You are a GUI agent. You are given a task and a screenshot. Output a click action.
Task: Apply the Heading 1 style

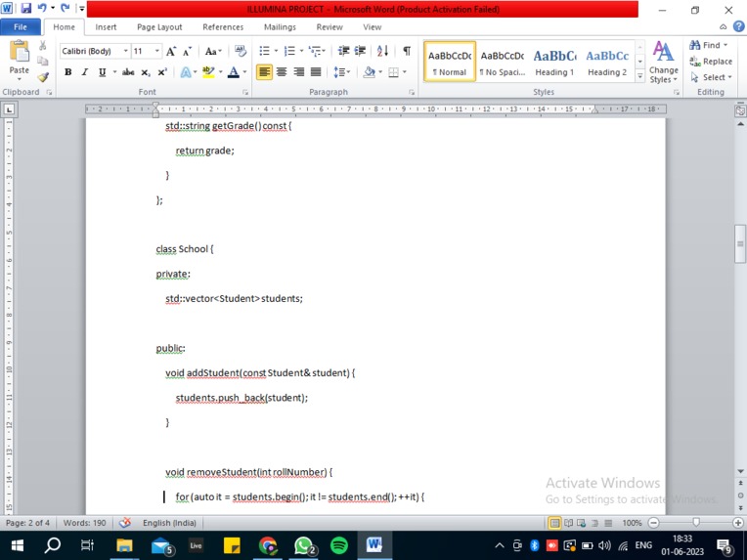click(554, 62)
